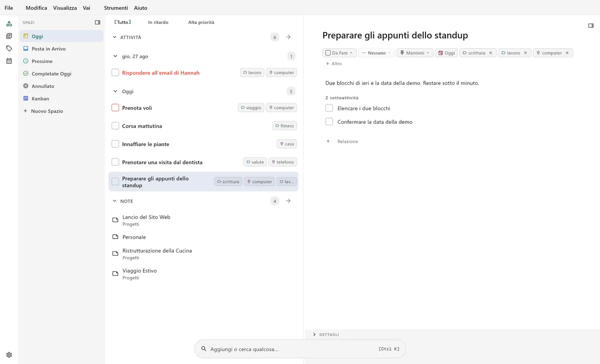Collapse the Spazi sidebar panel icon
This screenshot has height=364, width=600.
point(97,22)
